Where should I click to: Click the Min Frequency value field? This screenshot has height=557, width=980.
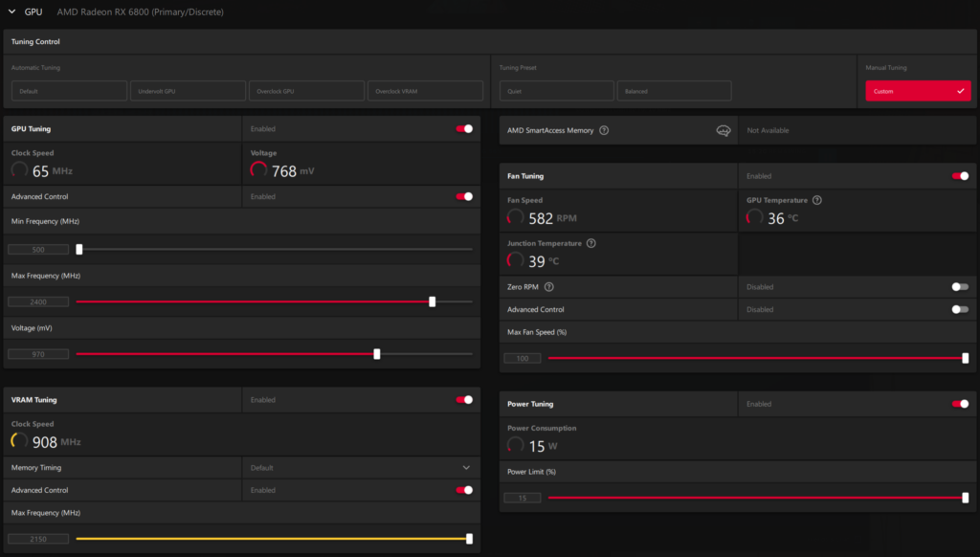coord(38,250)
